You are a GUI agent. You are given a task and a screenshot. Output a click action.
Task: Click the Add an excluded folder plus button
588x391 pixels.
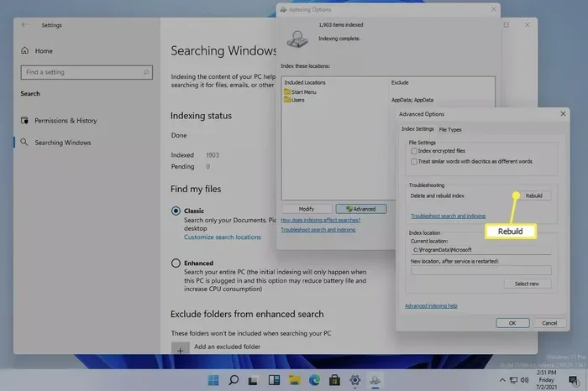pos(180,348)
